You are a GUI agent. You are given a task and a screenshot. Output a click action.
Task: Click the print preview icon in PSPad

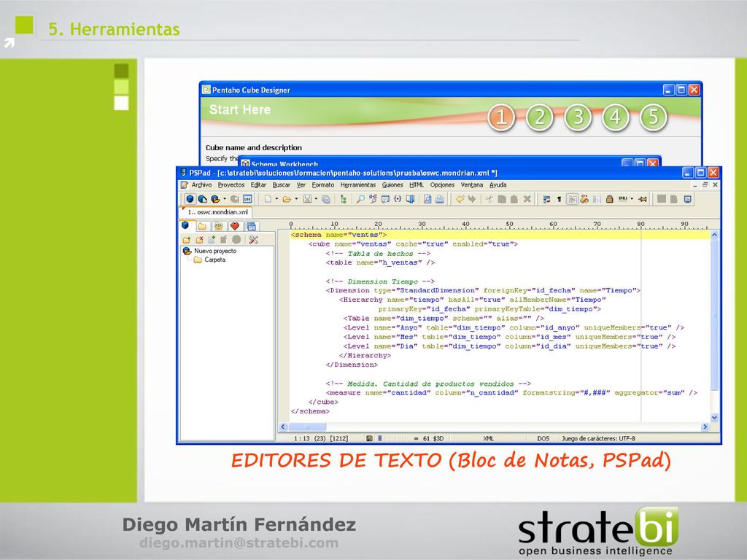pyautogui.click(x=427, y=198)
